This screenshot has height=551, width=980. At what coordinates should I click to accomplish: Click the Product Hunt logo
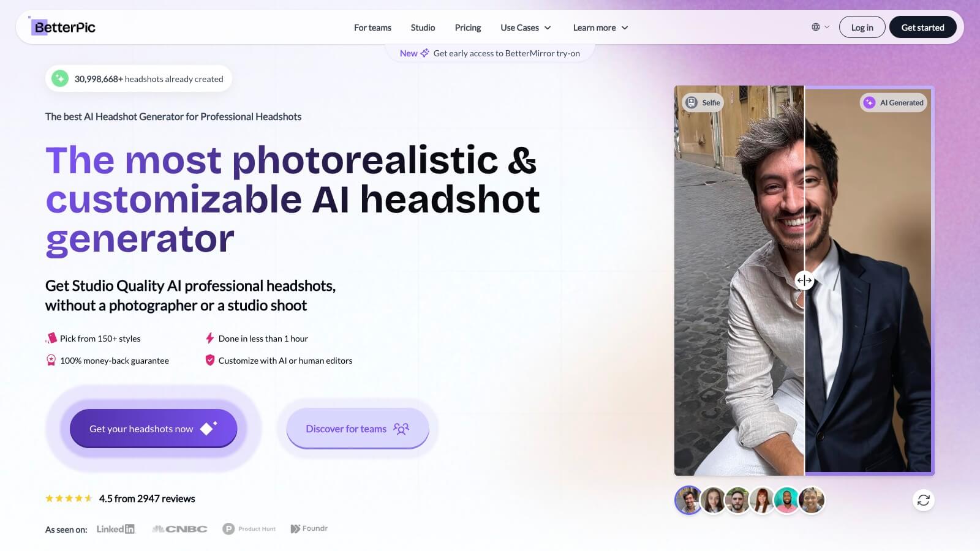click(249, 529)
